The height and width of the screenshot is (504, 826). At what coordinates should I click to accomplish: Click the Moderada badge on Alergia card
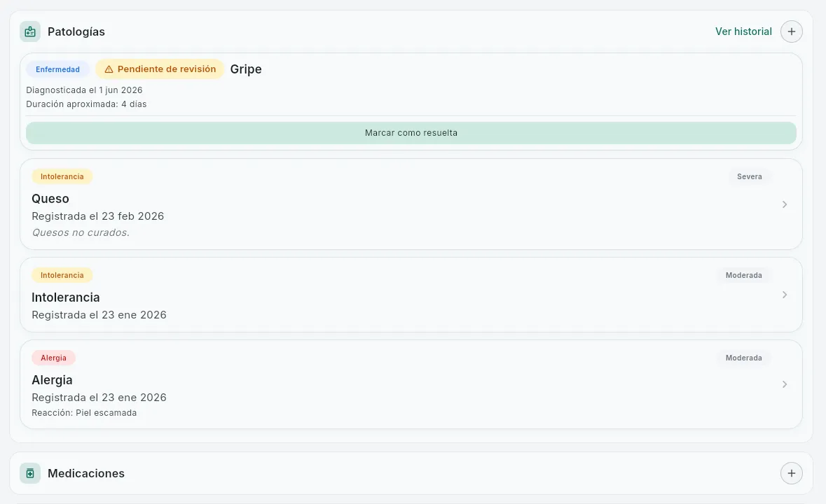(x=743, y=358)
